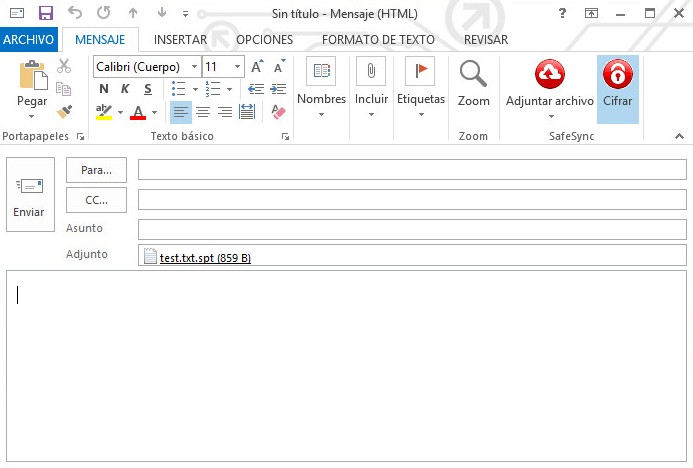Screen dimensions: 693x468
Task: Click the Format Painter brush icon
Action: [65, 112]
